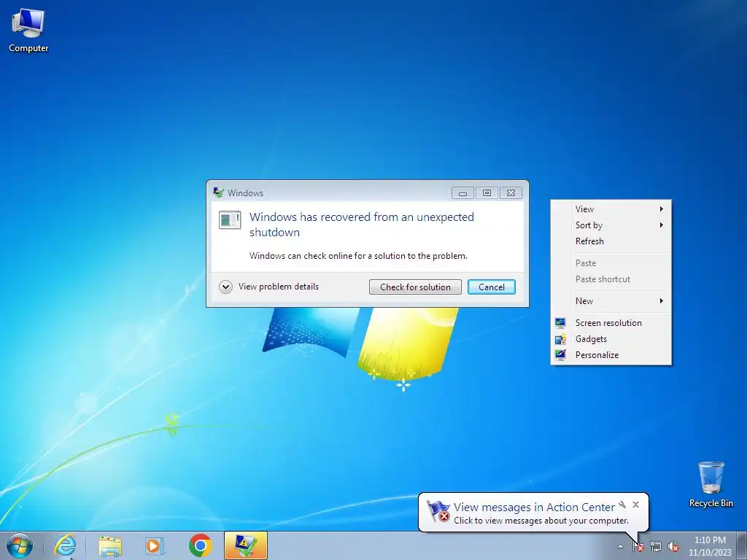This screenshot has width=747, height=560.
Task: Launch Windows Media Player from taskbar
Action: [155, 545]
